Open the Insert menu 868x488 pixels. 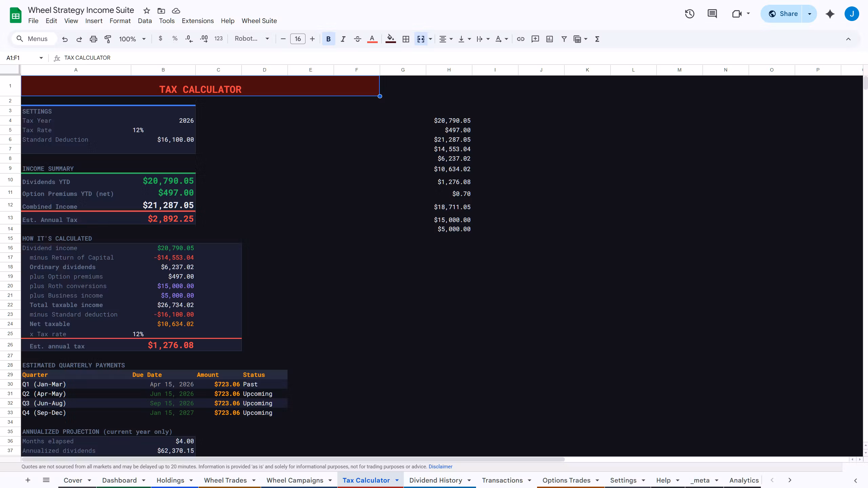pyautogui.click(x=94, y=21)
